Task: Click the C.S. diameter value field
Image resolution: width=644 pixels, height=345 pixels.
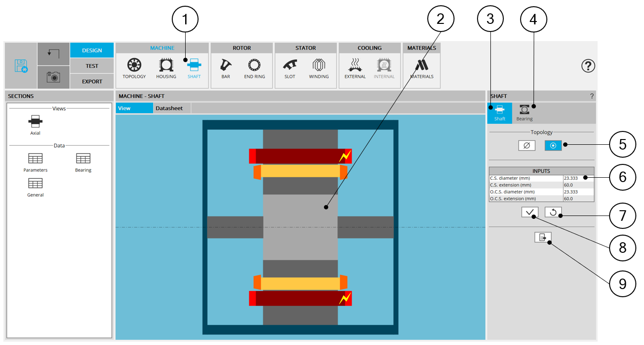Action: pos(578,178)
